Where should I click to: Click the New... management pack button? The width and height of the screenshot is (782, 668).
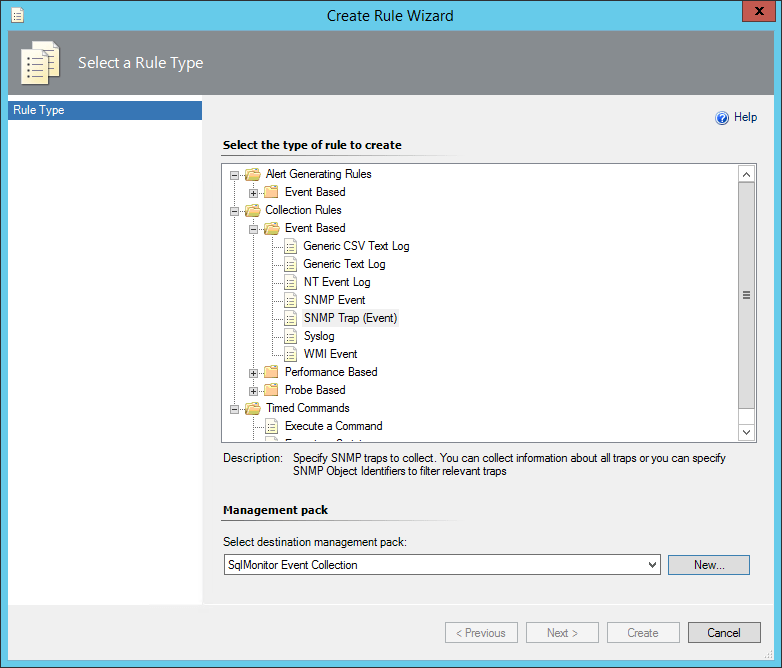pos(709,565)
